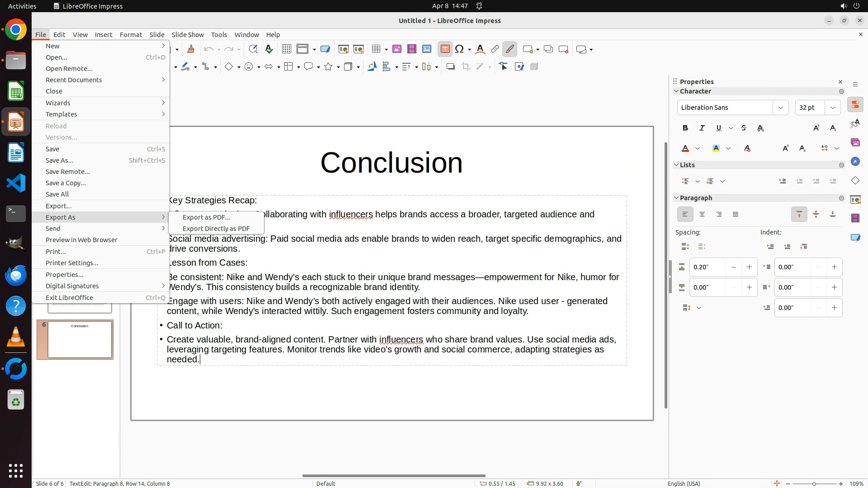Open the font name dropdown list

pos(780,108)
